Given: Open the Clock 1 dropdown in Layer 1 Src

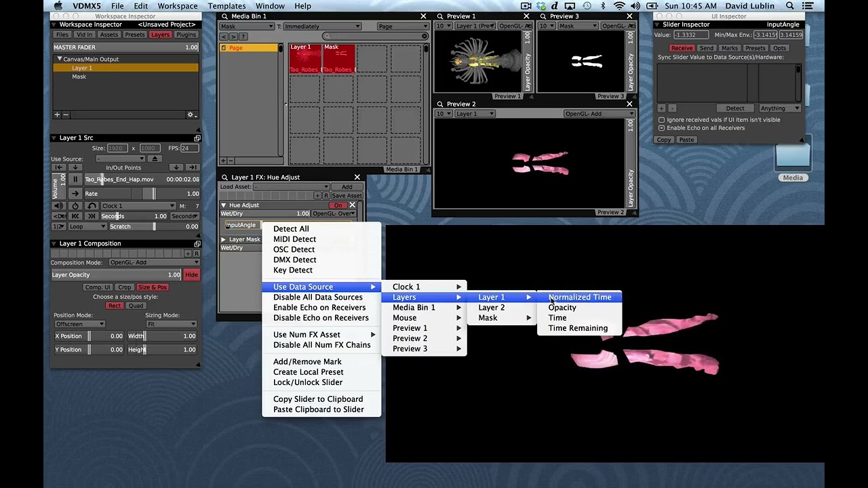Looking at the screenshot, I should tap(138, 206).
